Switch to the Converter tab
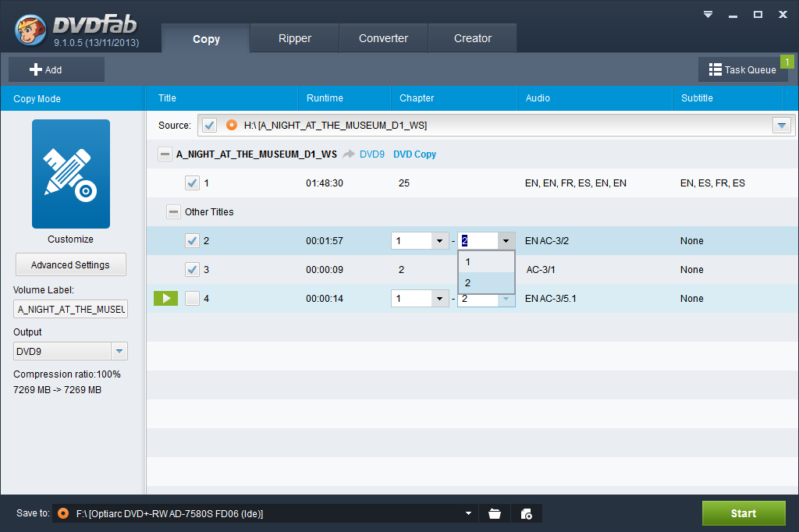The width and height of the screenshot is (799, 532). click(383, 38)
